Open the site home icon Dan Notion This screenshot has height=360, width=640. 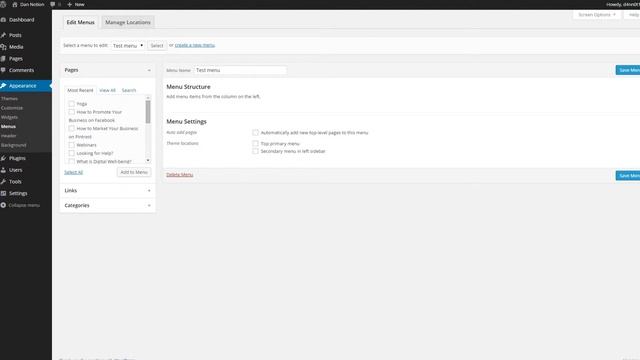(x=28, y=4)
